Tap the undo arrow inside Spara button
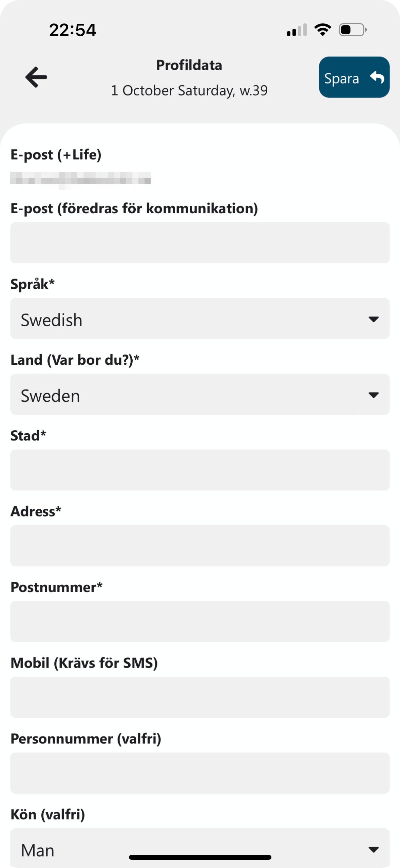 pyautogui.click(x=377, y=77)
